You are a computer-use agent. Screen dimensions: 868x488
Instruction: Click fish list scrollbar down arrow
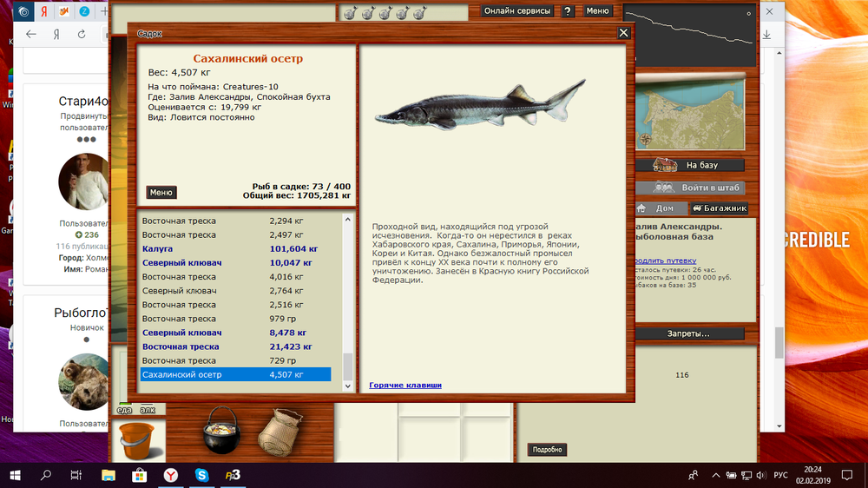(x=348, y=386)
